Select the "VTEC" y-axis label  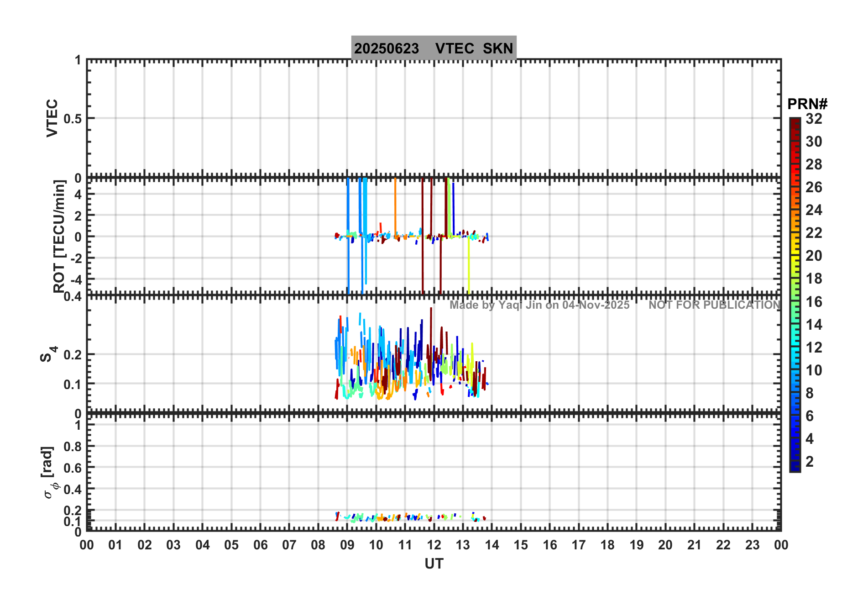(52, 118)
